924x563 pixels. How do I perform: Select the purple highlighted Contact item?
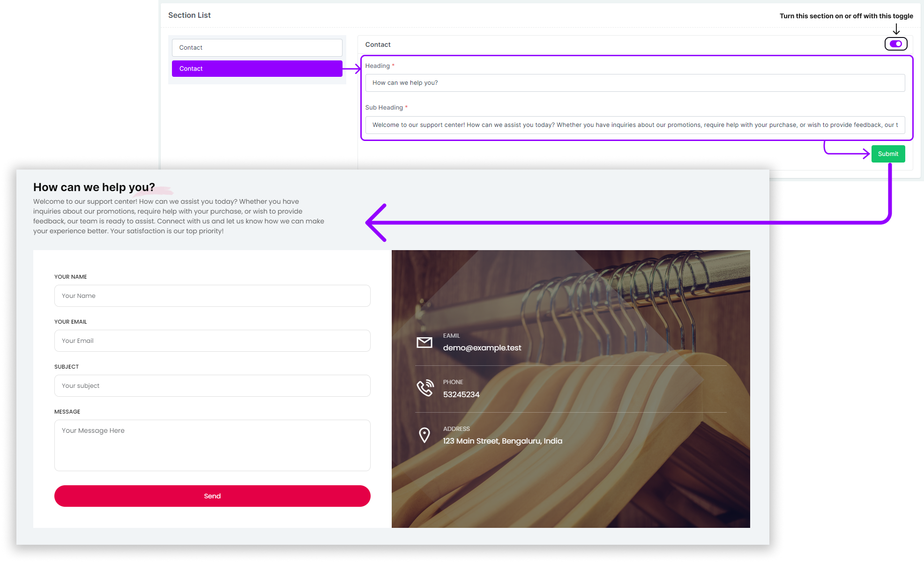coord(257,69)
